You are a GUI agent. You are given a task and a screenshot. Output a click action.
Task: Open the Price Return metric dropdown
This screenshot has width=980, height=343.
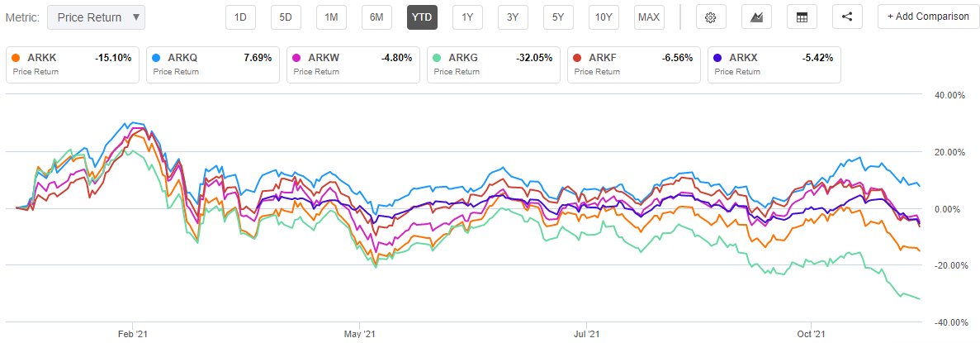click(97, 17)
